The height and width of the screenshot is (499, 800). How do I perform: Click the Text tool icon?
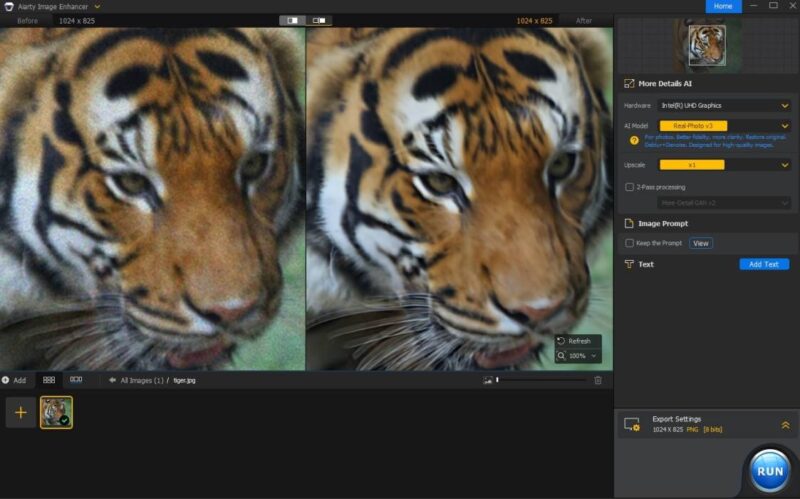click(629, 264)
